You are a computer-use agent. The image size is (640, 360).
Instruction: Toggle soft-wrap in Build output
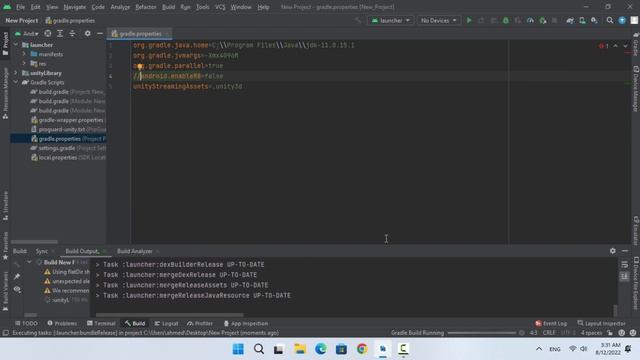click(x=624, y=265)
